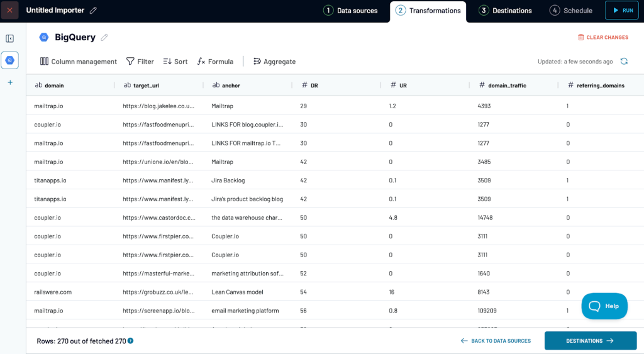Select the LINKS FOR blog.coupler.i... cell
Viewport: 644px width, 354px height.
pos(247,124)
